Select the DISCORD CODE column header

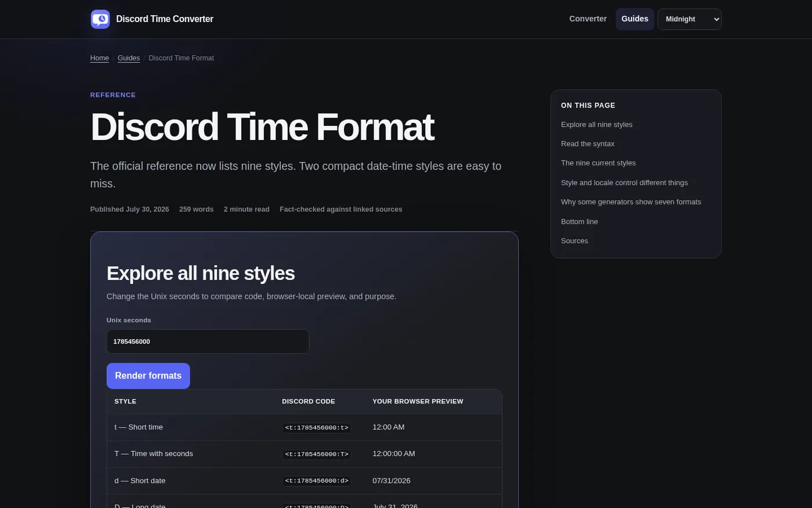tap(309, 401)
